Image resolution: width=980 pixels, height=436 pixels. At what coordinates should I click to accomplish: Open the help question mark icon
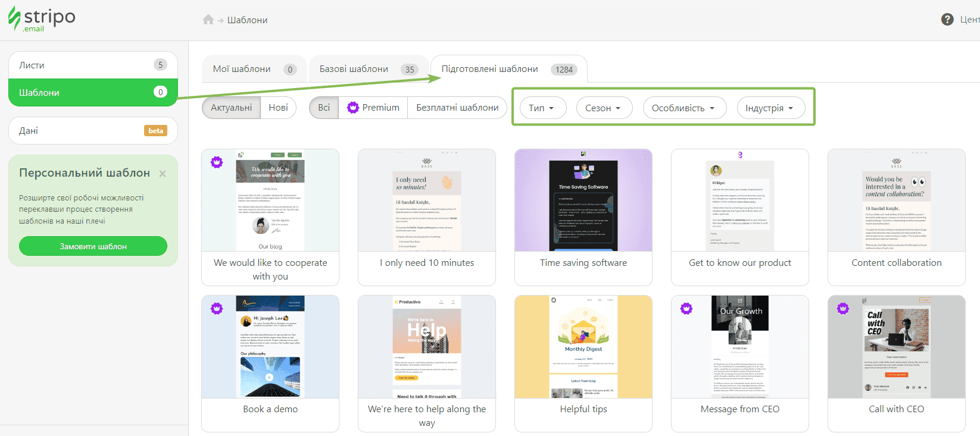coord(947,20)
